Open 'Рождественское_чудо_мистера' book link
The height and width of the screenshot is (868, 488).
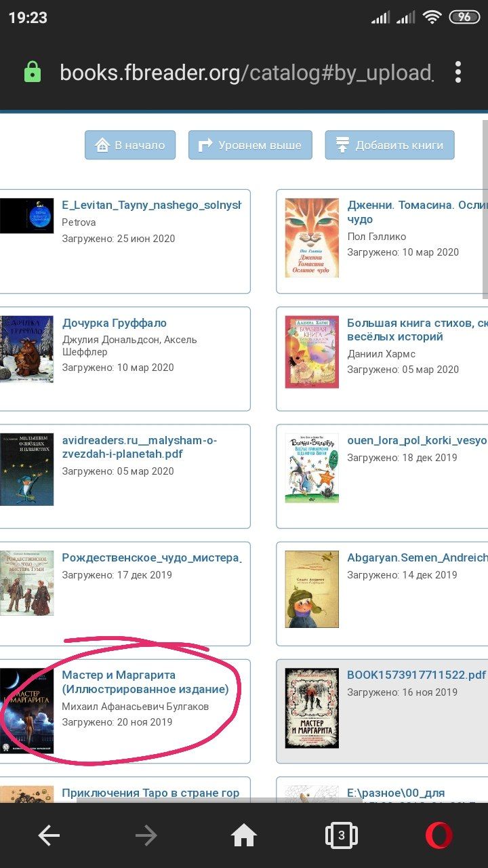click(x=151, y=557)
